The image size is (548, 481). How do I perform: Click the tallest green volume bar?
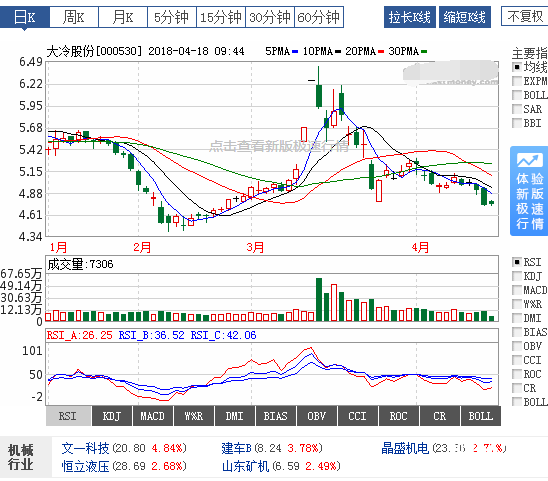[319, 300]
